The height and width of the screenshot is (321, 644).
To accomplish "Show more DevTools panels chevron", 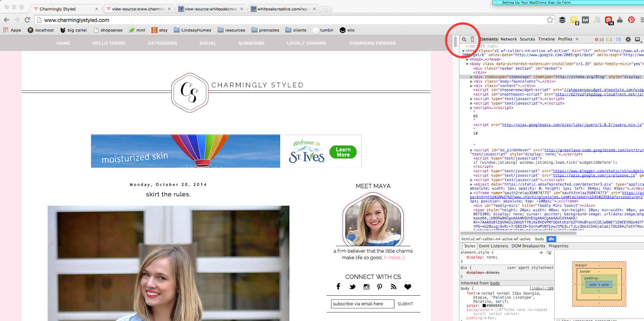I will point(577,39).
